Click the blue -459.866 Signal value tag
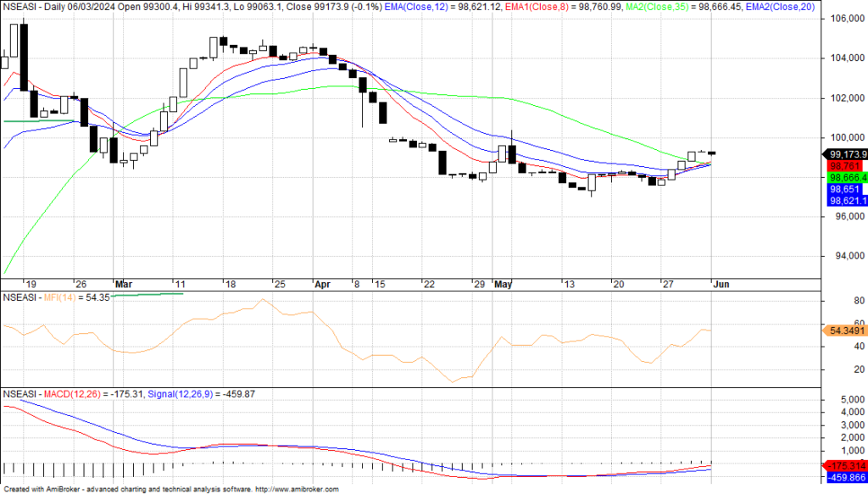This screenshot has height=494, width=868. tap(847, 478)
